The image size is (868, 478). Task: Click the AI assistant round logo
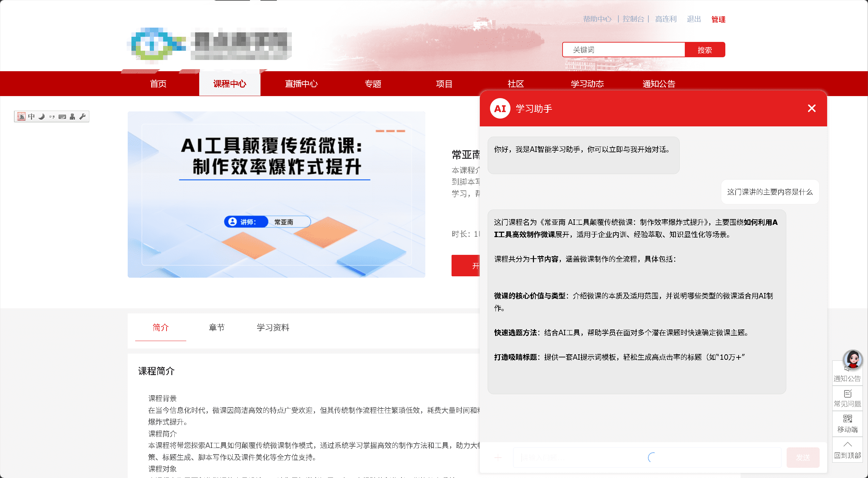click(x=500, y=109)
